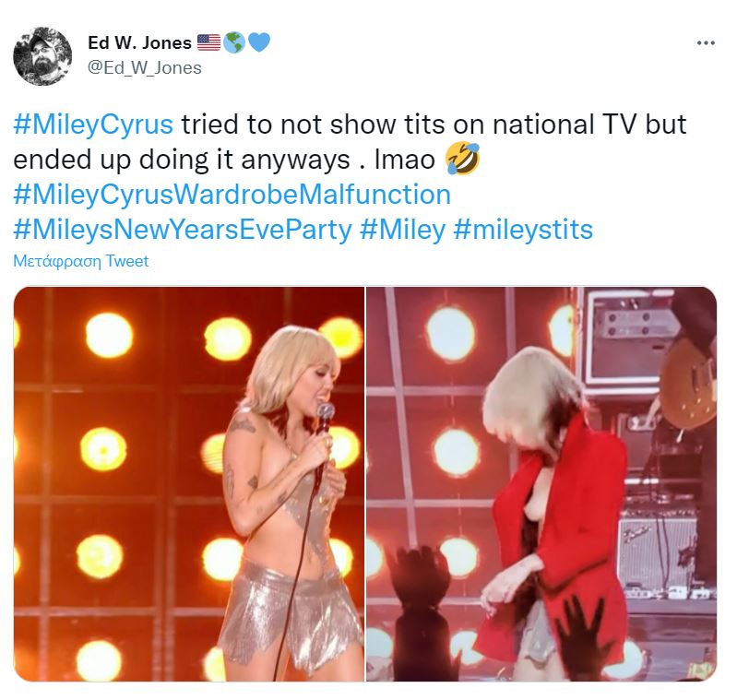Open the #MileyCyrusWardrobeMalfunction hashtag
Viewport: 737px width, 700px height.
click(232, 195)
